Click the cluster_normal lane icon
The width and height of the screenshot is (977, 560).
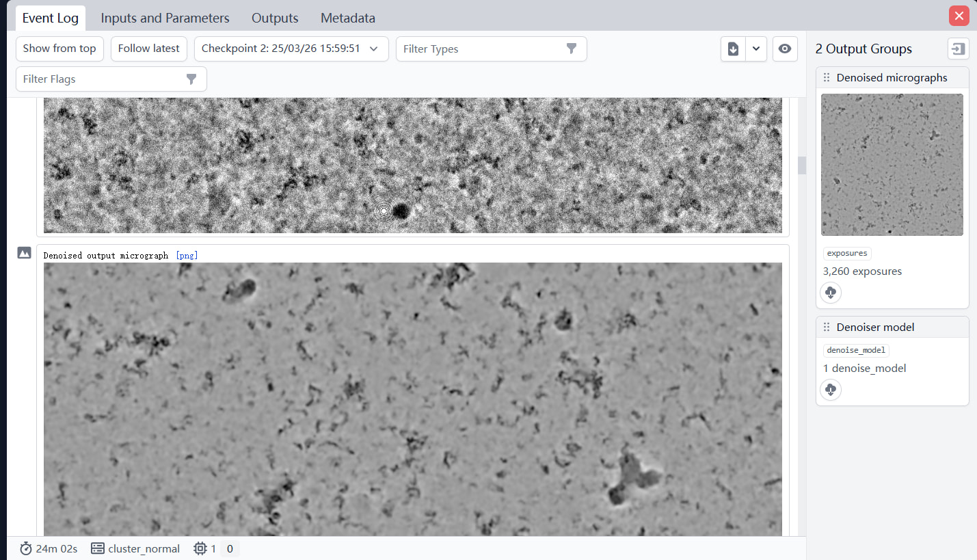(98, 548)
